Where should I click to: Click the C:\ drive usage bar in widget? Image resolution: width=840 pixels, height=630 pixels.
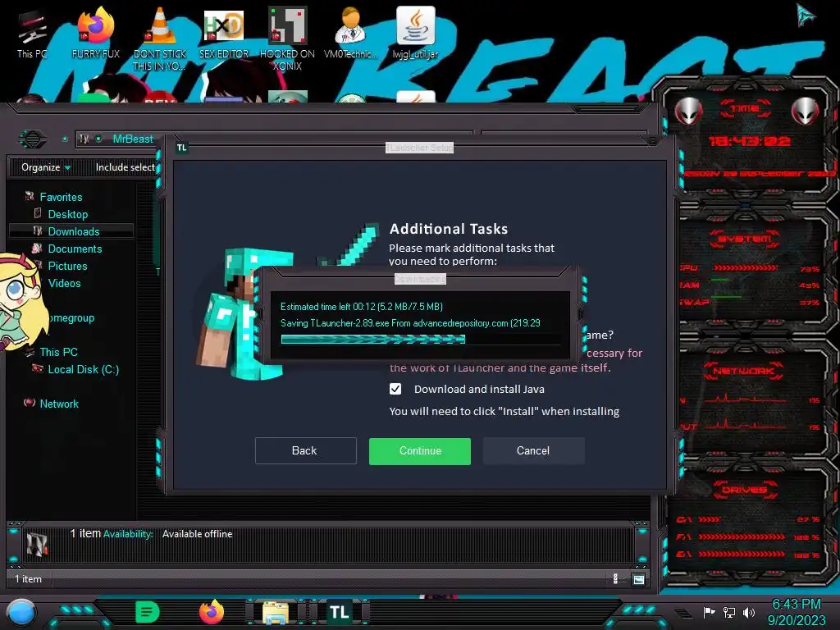[x=710, y=519]
